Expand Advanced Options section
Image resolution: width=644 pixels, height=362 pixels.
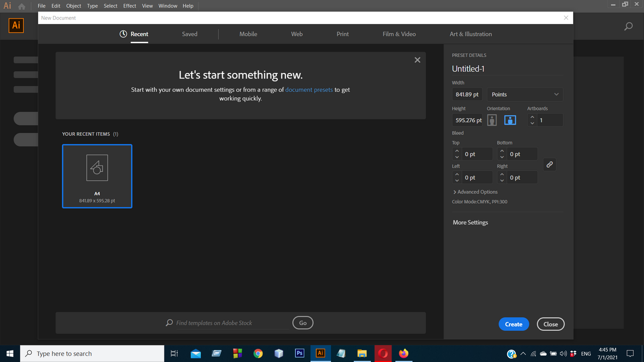[475, 192]
